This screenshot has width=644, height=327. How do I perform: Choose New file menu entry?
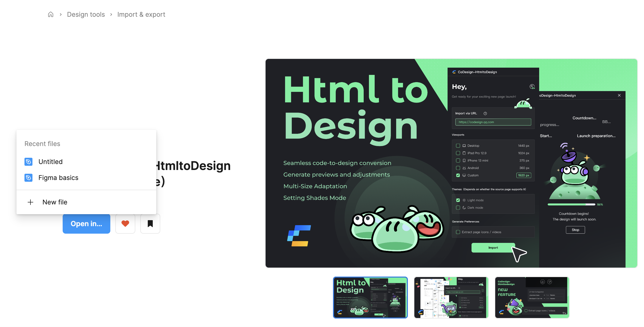(x=55, y=202)
